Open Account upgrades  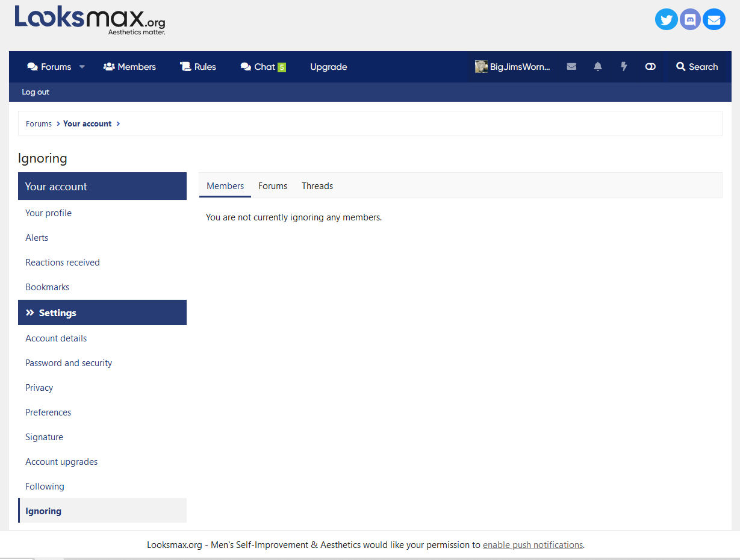click(102, 462)
